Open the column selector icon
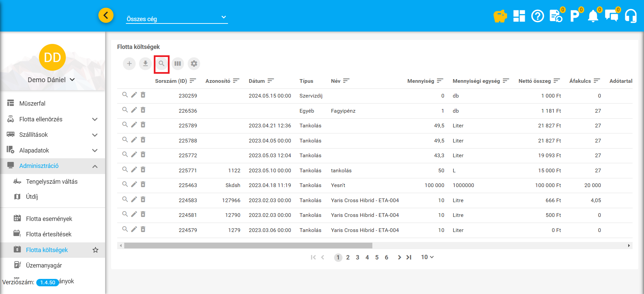Viewport: 644px width, 294px height. [x=178, y=64]
